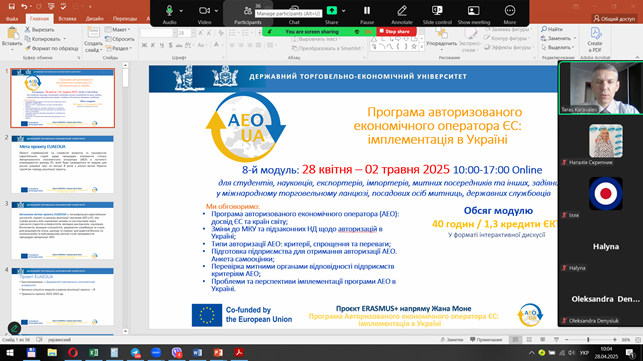The width and height of the screenshot is (643, 361).
Task: Click Сбросить to reset the slide
Action: pyautogui.click(x=120, y=39)
